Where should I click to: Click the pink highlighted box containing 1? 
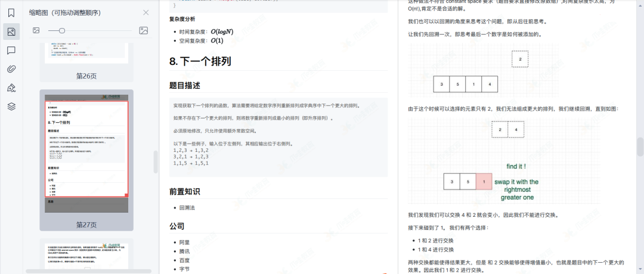click(x=484, y=181)
